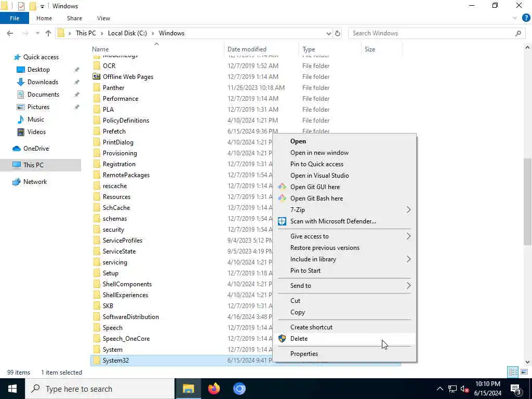Image resolution: width=532 pixels, height=399 pixels.
Task: Click the Microsoft Defender shield icon in menu
Action: click(282, 221)
